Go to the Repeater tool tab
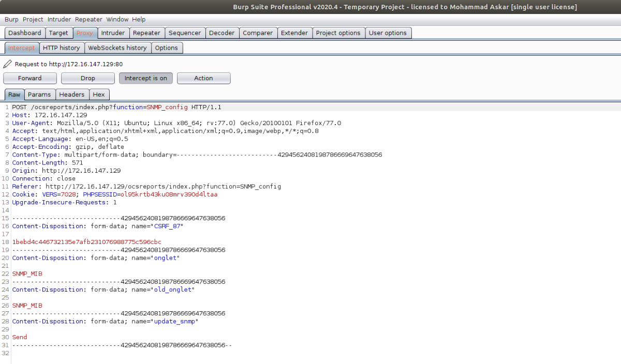This screenshot has width=621, height=364. pyautogui.click(x=146, y=33)
